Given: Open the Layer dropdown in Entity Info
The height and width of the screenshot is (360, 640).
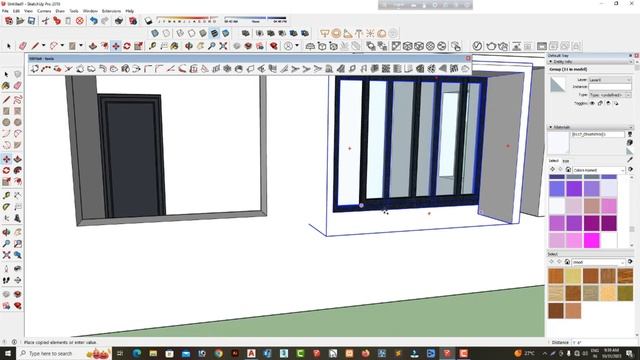Looking at the screenshot, I should pyautogui.click(x=609, y=80).
